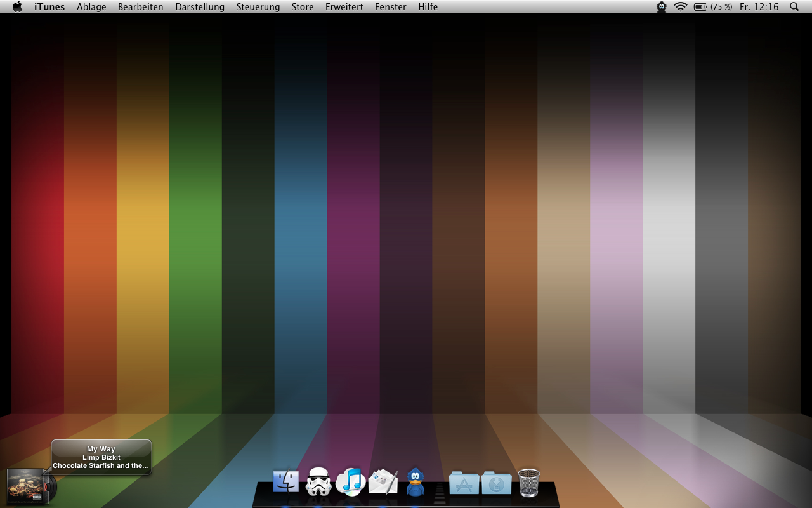Open Spotlight search magnifier
812x508 pixels.
click(x=794, y=7)
